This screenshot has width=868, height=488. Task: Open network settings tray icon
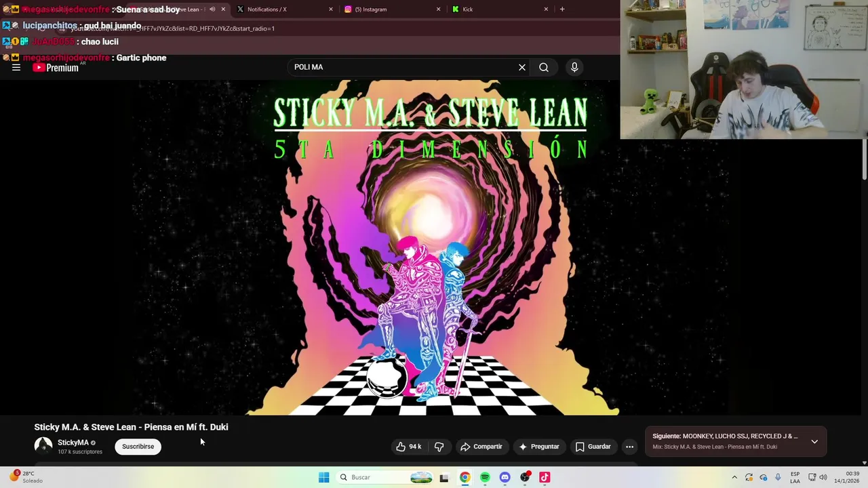812,477
